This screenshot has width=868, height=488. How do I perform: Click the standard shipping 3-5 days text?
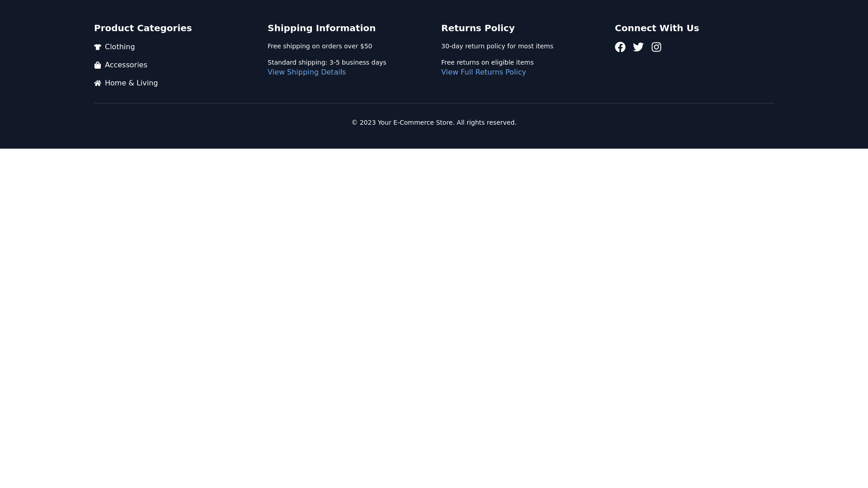click(x=327, y=62)
